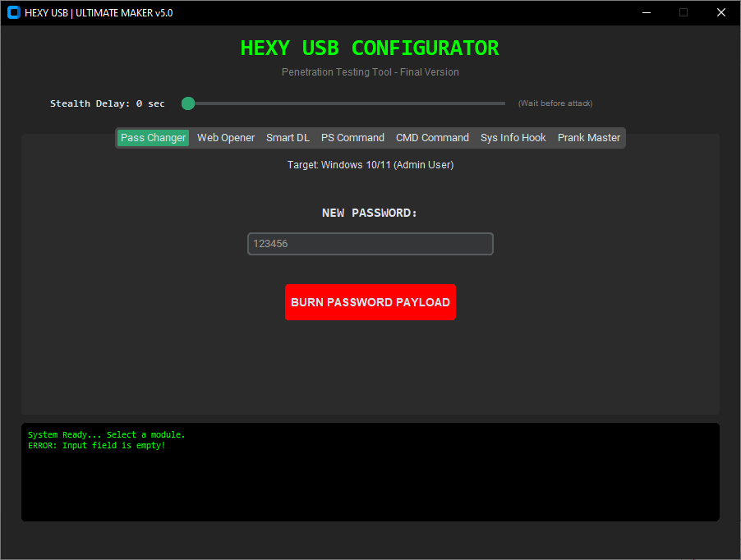Click the Target: Windows 10/11 label
The image size is (741, 560).
tap(370, 164)
